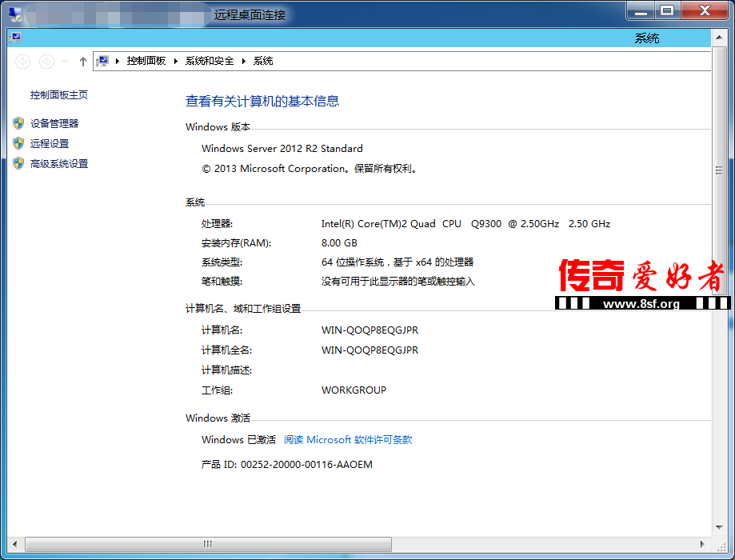Expand the chevron after 系统和安全
The width and height of the screenshot is (735, 560).
[244, 61]
